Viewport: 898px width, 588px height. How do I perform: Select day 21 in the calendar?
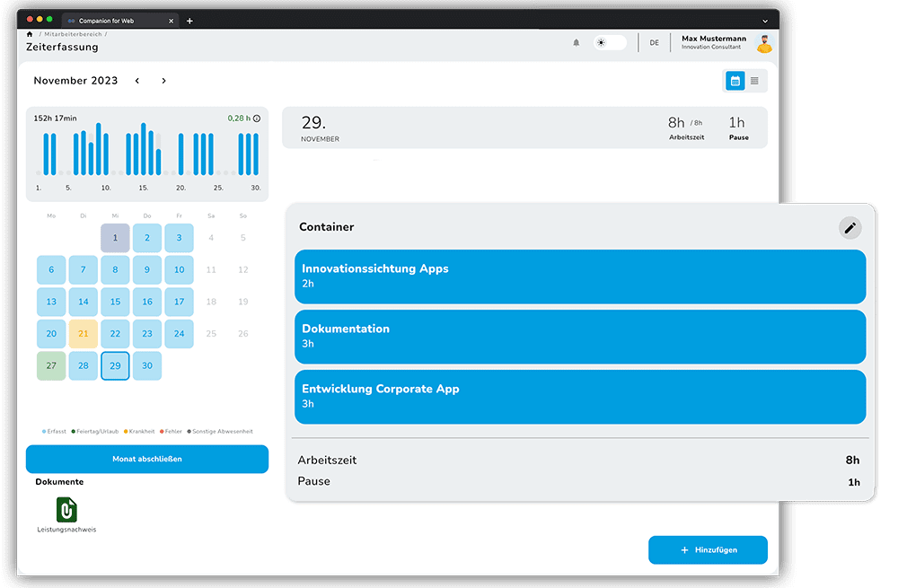[84, 333]
